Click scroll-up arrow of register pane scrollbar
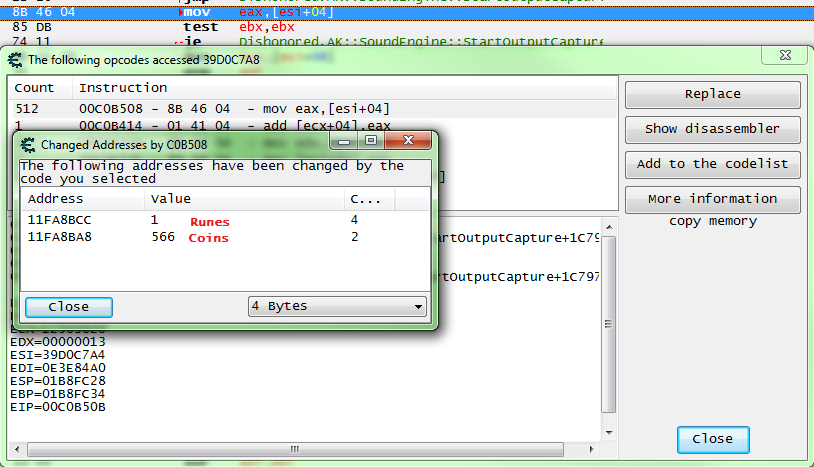814x467 pixels. [x=609, y=227]
